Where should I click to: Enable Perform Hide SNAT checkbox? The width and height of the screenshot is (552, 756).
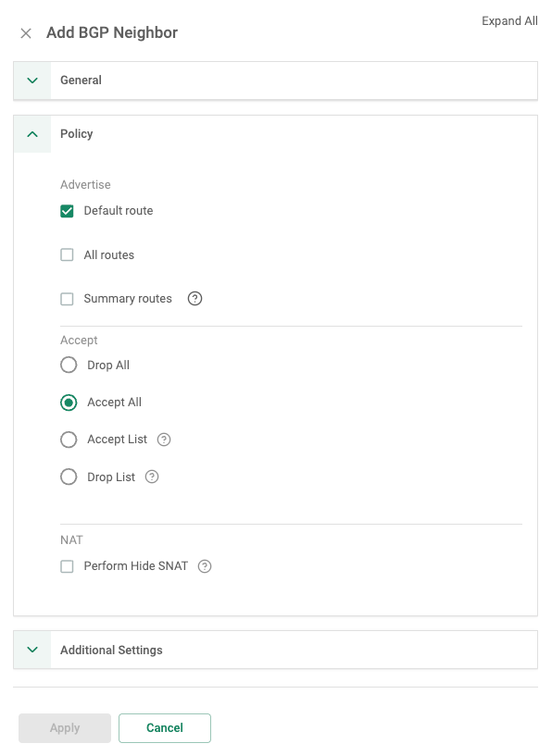pos(67,566)
